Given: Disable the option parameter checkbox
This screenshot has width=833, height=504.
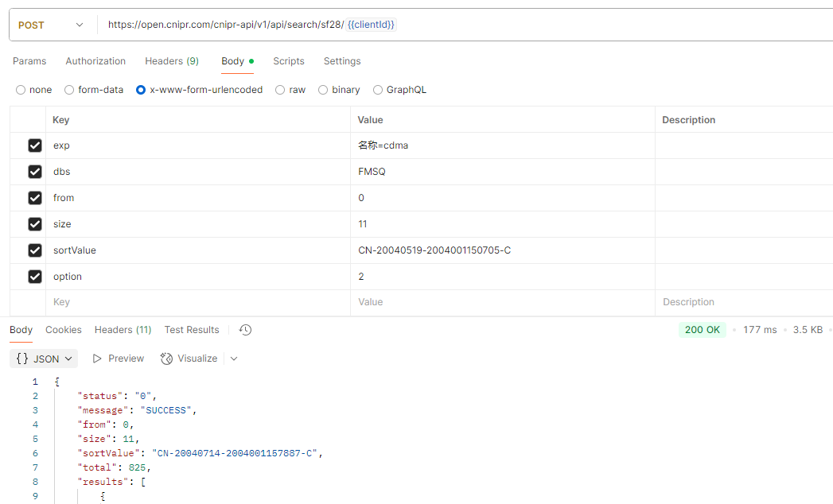Looking at the screenshot, I should [35, 277].
